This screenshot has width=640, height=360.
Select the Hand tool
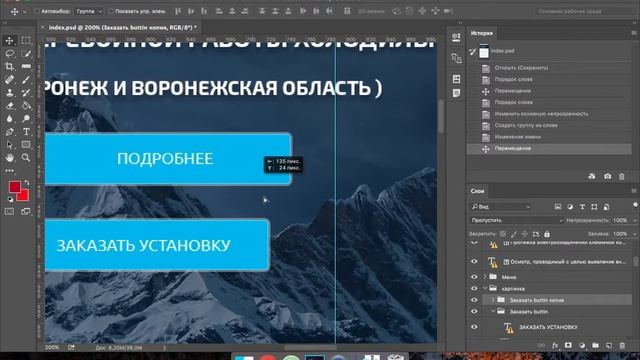click(9, 158)
